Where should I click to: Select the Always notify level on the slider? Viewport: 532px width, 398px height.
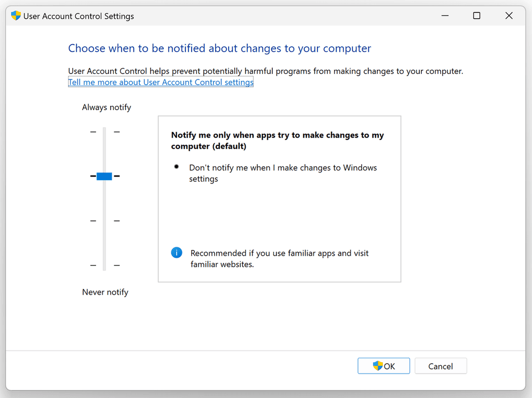coord(104,131)
